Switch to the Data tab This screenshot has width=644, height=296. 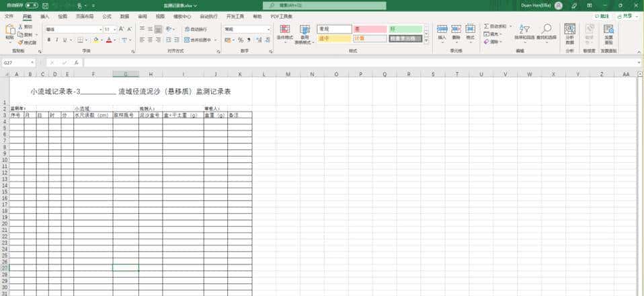(124, 16)
